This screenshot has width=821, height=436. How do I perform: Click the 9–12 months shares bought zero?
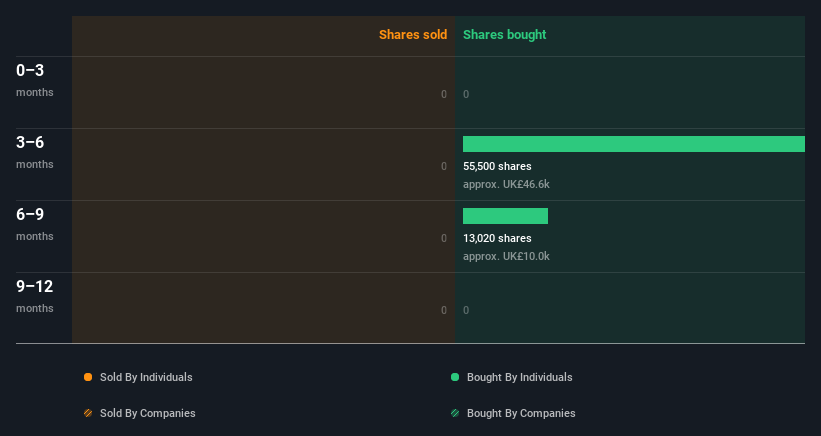466,310
